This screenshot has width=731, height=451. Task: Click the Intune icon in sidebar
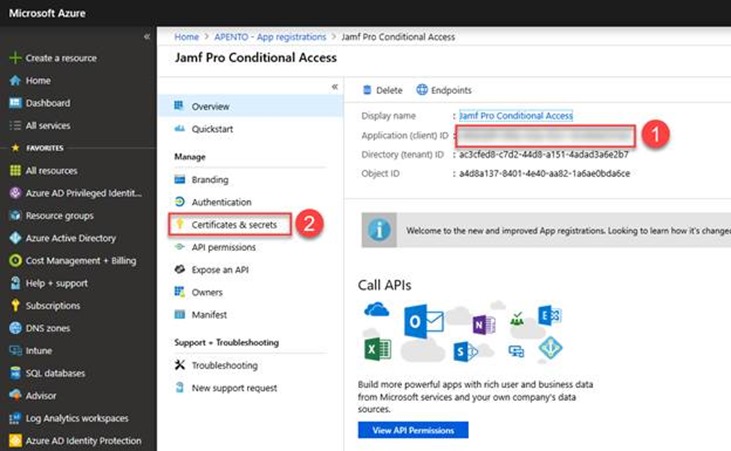(15, 350)
